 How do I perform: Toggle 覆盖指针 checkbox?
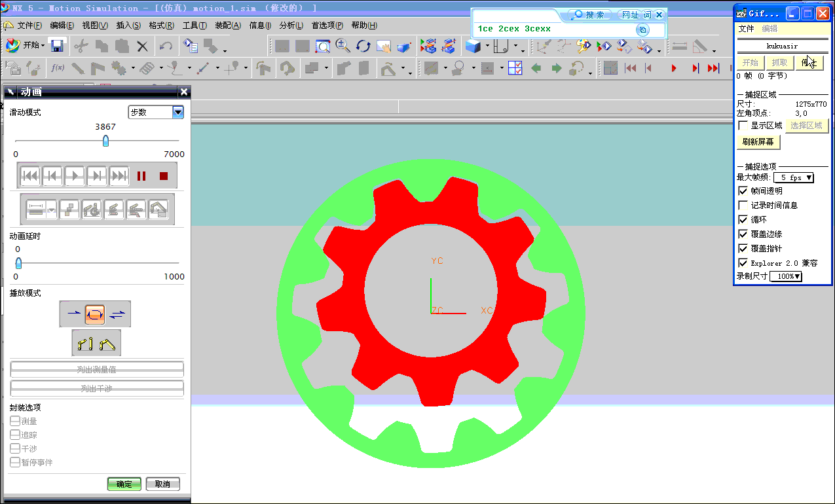pos(743,249)
